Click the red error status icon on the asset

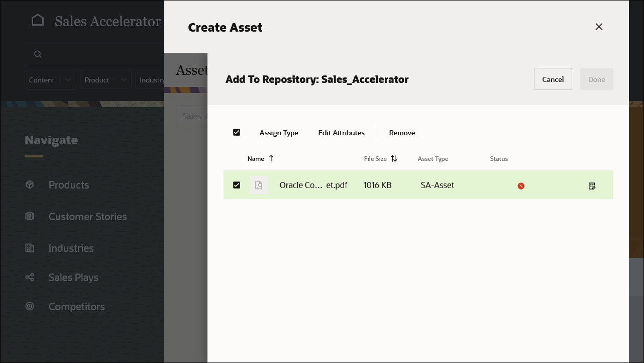[521, 186]
